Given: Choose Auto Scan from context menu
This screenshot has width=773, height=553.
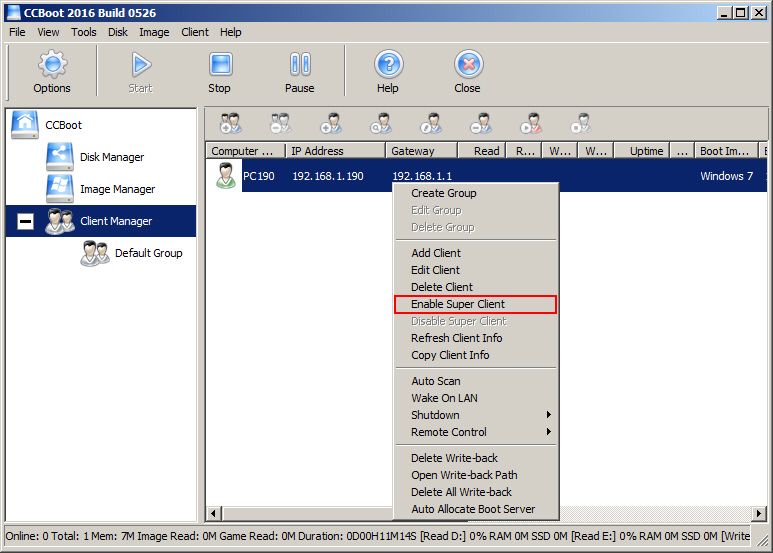Looking at the screenshot, I should [x=476, y=381].
